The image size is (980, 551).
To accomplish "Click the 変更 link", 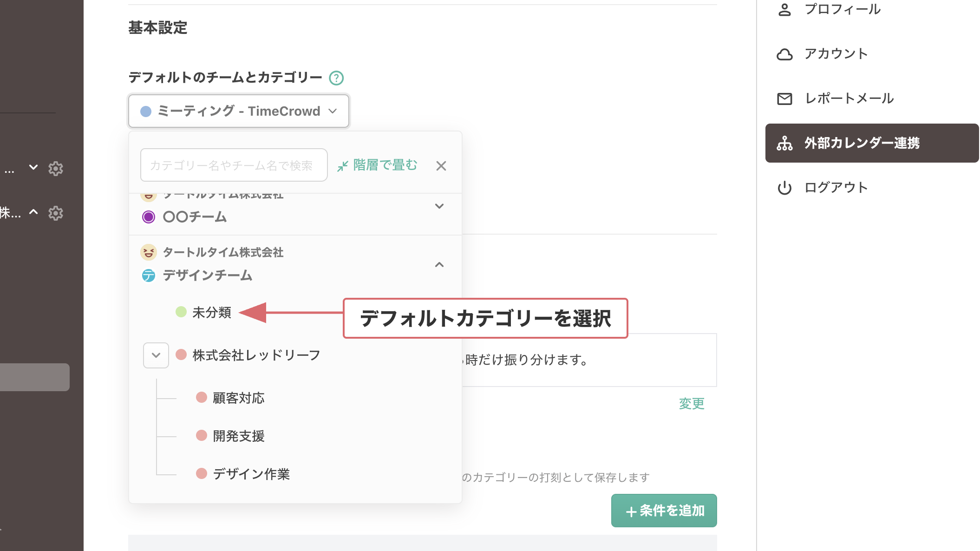I will [691, 404].
